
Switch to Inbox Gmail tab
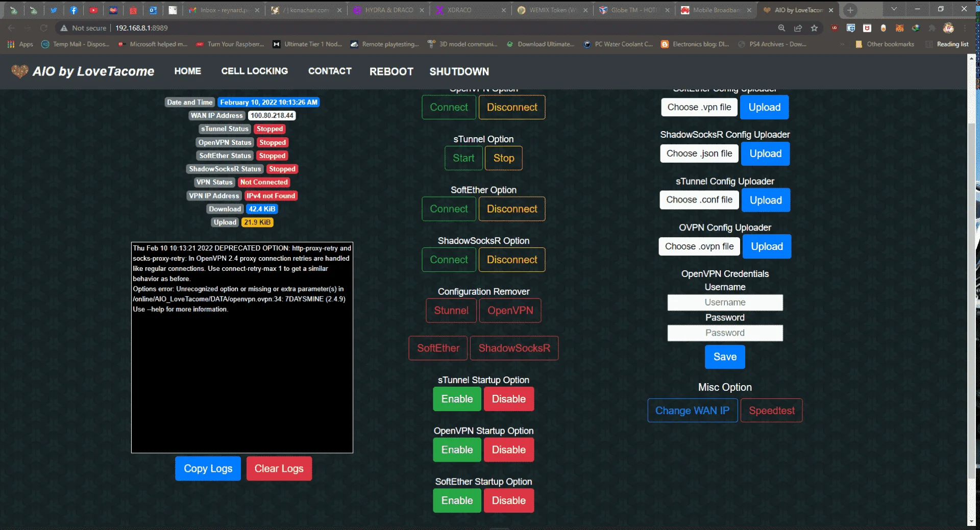coord(224,10)
